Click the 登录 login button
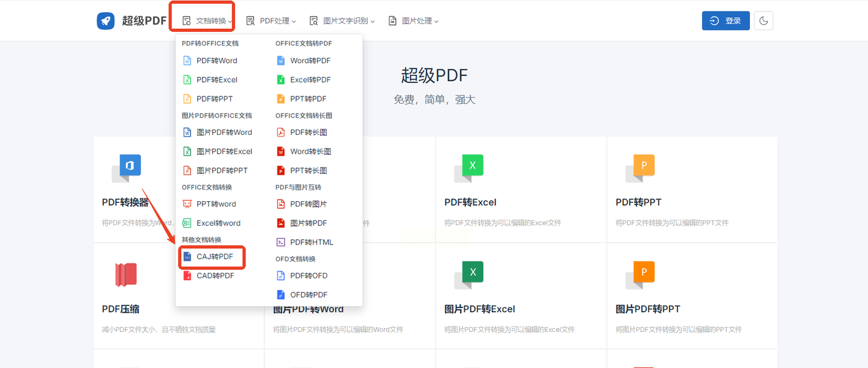The image size is (868, 368). coord(726,20)
